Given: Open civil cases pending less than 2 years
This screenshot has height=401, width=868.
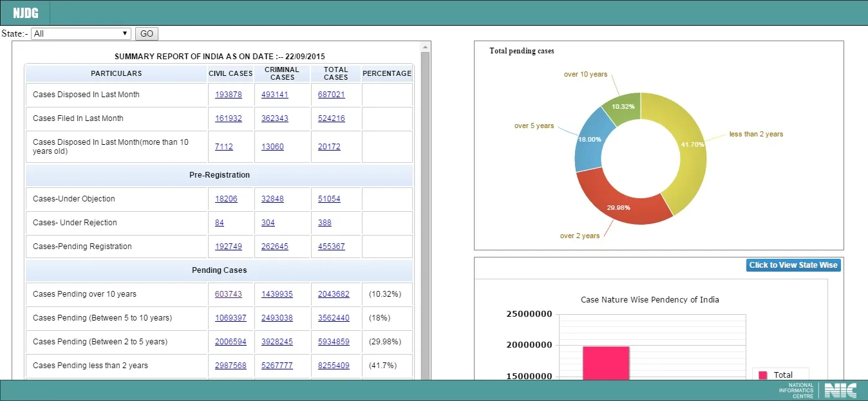Looking at the screenshot, I should tap(231, 366).
